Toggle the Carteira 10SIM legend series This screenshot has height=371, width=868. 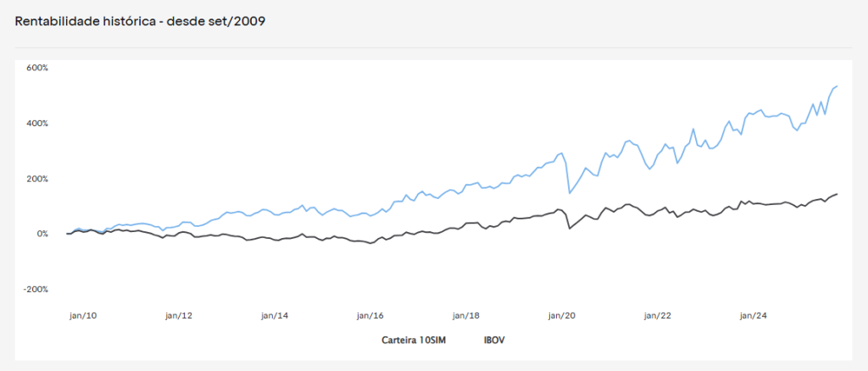tap(413, 340)
